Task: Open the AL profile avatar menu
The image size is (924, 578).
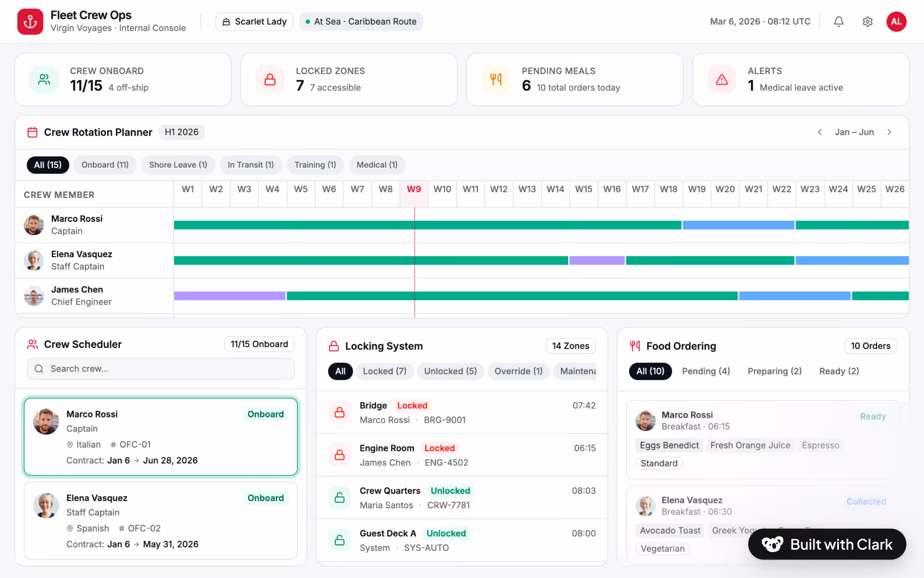Action: click(x=896, y=22)
